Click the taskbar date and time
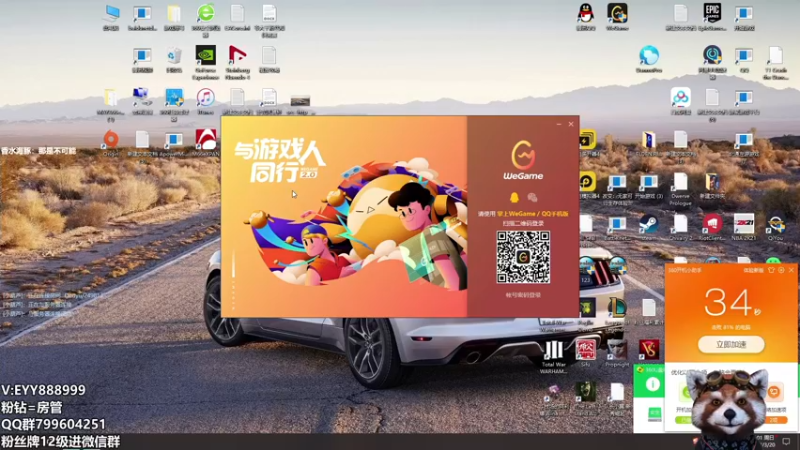This screenshot has height=450, width=800. click(767, 442)
